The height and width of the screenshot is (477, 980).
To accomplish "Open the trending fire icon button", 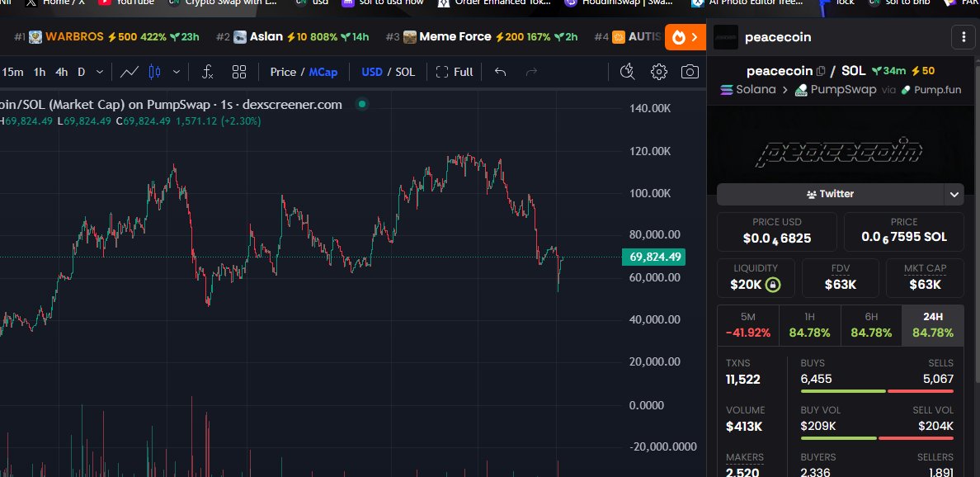I will (685, 37).
